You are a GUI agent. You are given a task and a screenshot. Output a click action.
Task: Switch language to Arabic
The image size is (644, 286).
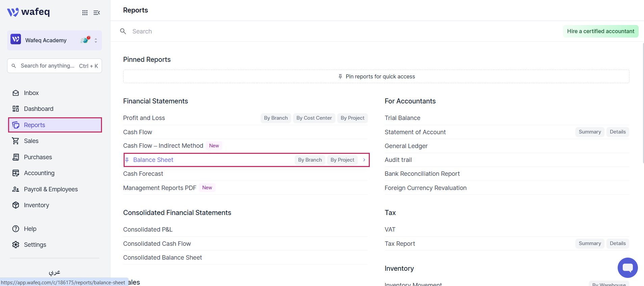[54, 272]
